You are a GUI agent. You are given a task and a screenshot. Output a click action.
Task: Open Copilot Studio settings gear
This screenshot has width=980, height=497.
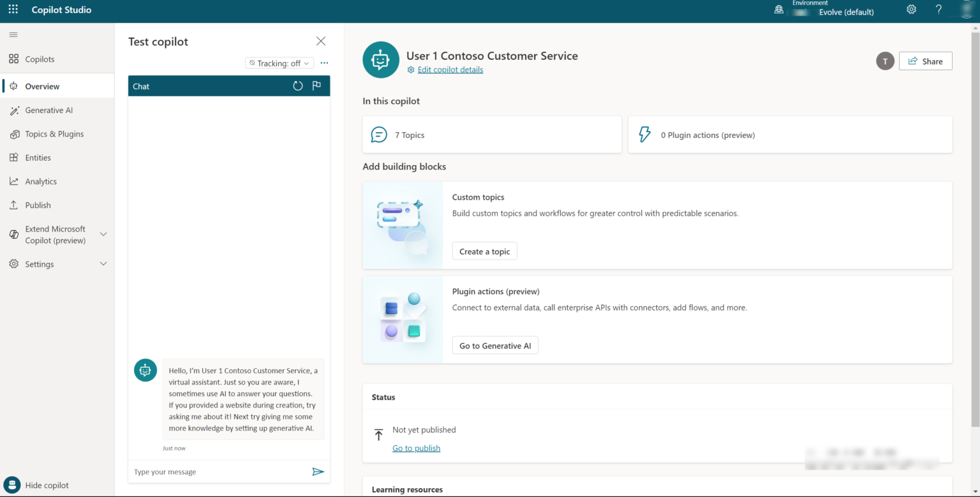point(911,10)
